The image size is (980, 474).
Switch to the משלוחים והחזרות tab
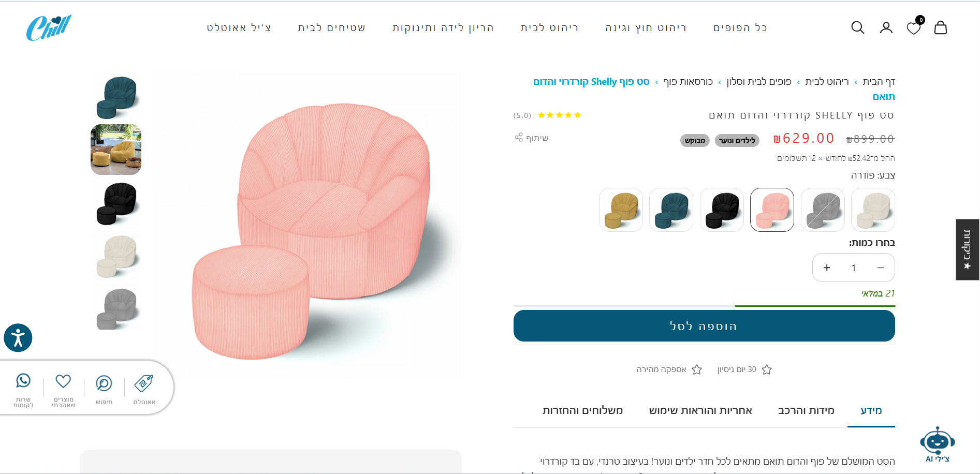coord(582,410)
